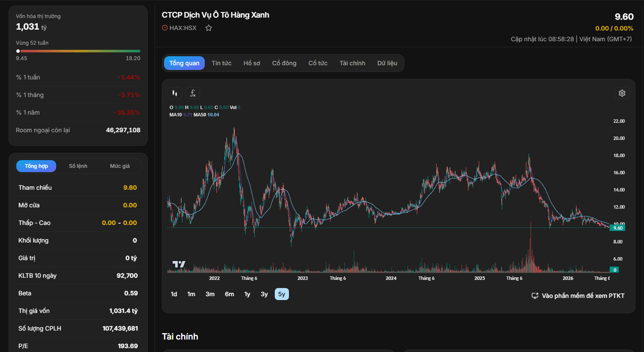Click the Khối lượng row value 0

pos(135,240)
